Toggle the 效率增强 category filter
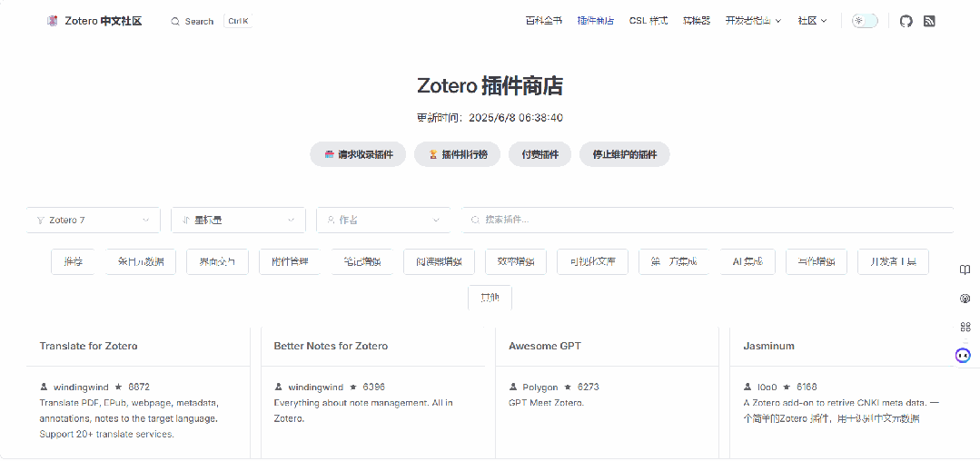This screenshot has height=461, width=980. pyautogui.click(x=516, y=261)
